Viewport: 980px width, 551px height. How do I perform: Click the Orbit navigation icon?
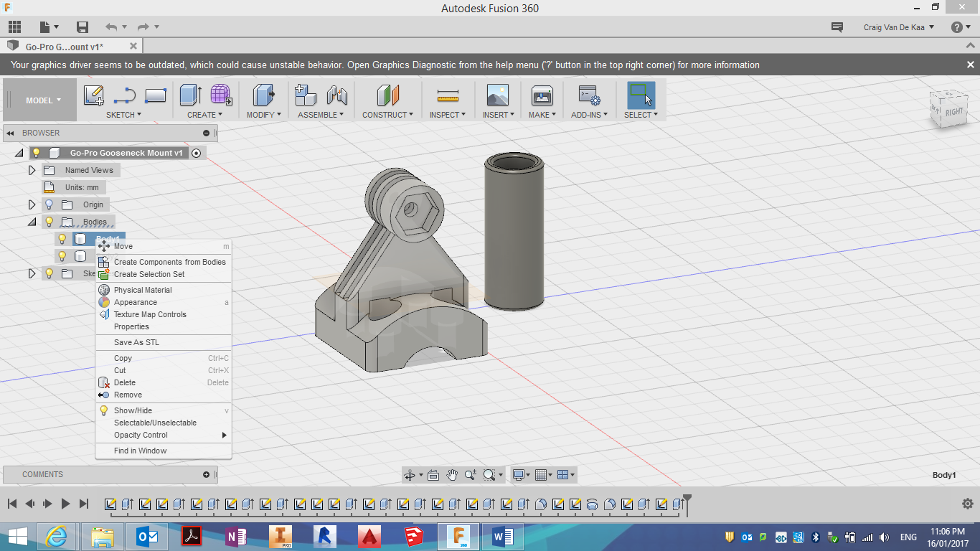(x=410, y=475)
